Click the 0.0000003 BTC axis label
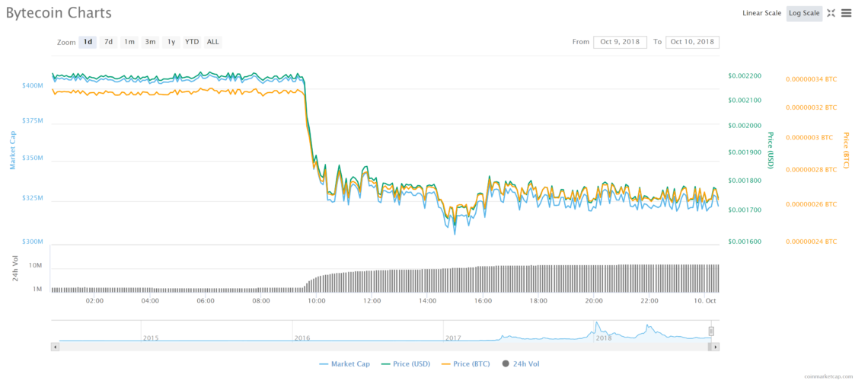 coord(809,137)
